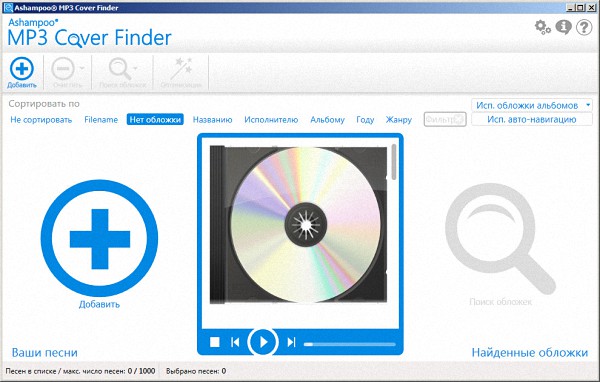Open settings with the gears icon
Image resolution: width=600 pixels, height=382 pixels.
point(543,27)
